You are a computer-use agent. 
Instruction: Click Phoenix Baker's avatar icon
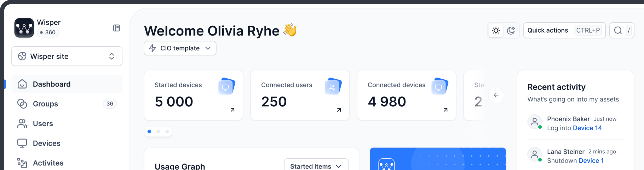(535, 121)
